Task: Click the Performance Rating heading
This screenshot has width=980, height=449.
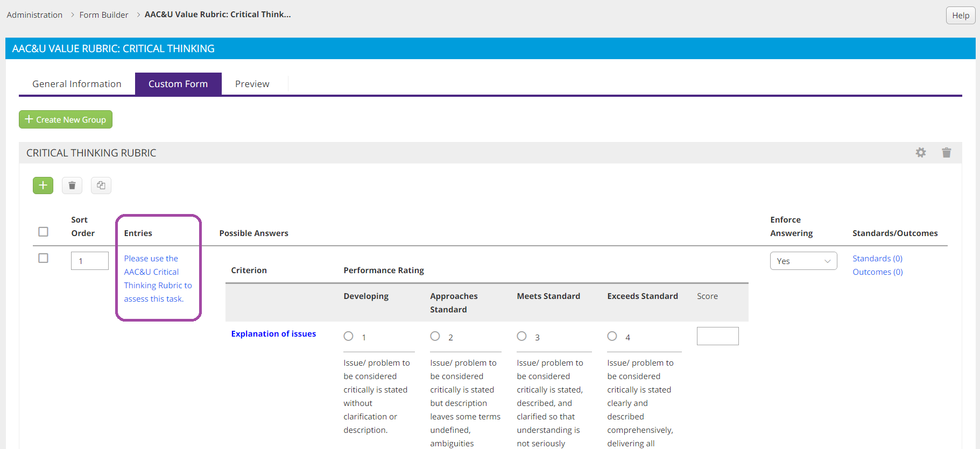Action: click(384, 270)
